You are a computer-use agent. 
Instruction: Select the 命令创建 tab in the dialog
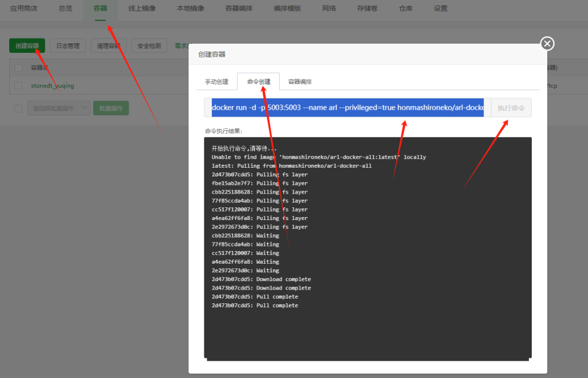click(x=258, y=82)
